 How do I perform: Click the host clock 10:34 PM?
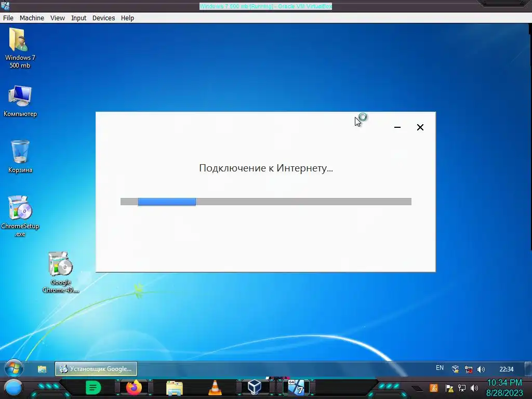504,383
